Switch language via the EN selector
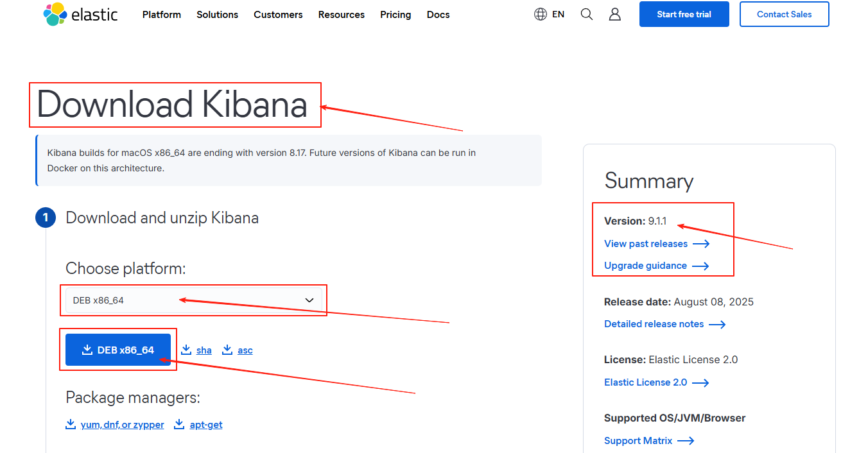 point(558,14)
